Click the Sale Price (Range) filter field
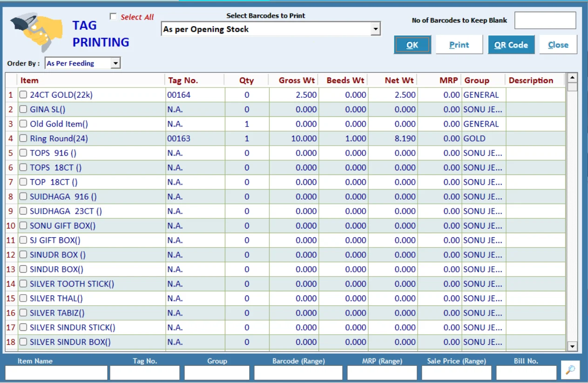The height and width of the screenshot is (383, 588). click(457, 373)
